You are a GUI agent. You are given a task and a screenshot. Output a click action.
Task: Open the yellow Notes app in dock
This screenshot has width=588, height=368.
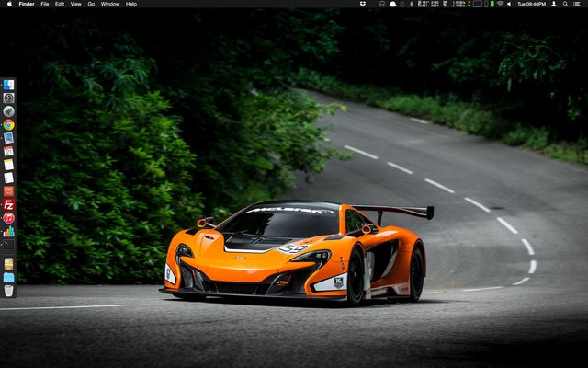(x=8, y=165)
